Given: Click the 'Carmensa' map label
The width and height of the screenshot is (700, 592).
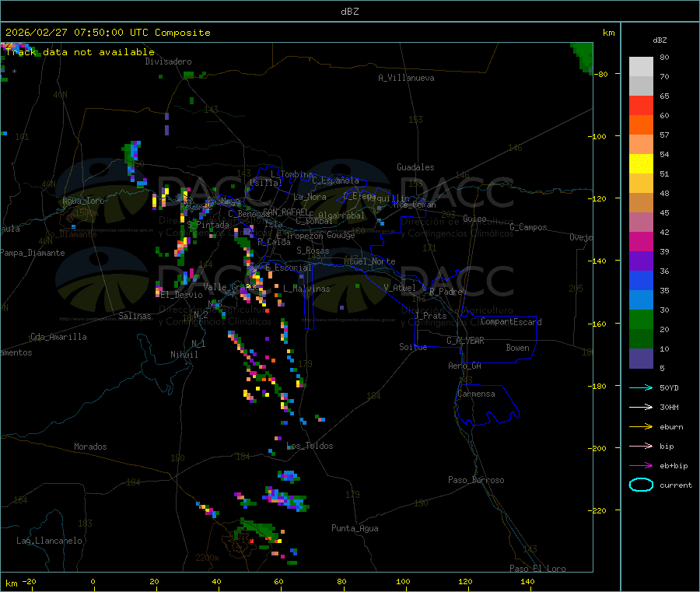Looking at the screenshot, I should 476,394.
